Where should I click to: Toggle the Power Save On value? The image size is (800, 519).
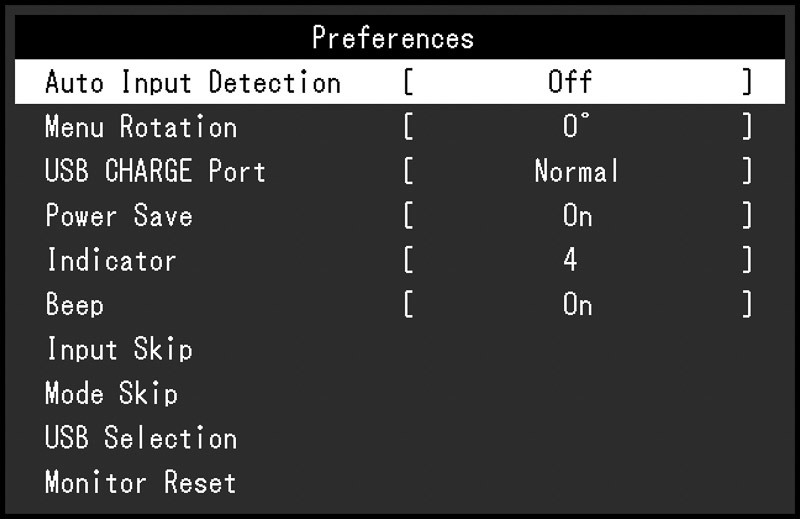[577, 216]
